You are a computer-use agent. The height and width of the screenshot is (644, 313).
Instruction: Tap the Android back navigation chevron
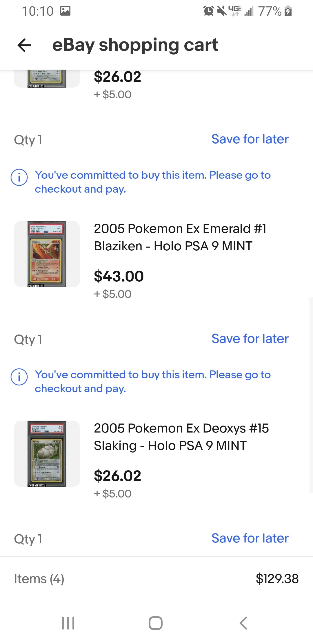[243, 623]
